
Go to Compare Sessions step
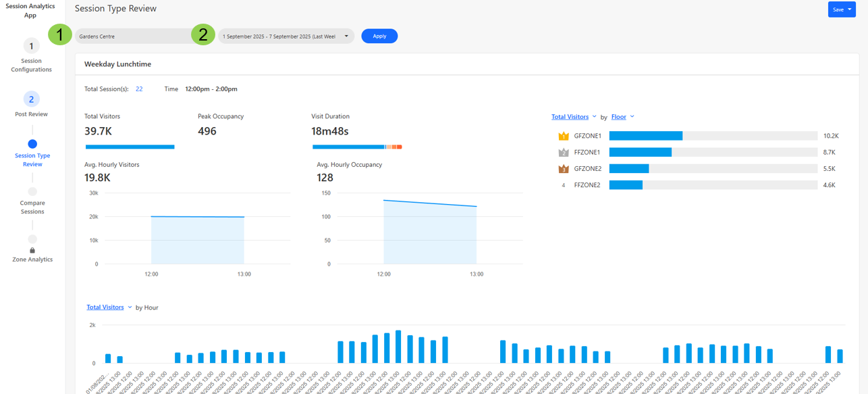click(x=32, y=207)
